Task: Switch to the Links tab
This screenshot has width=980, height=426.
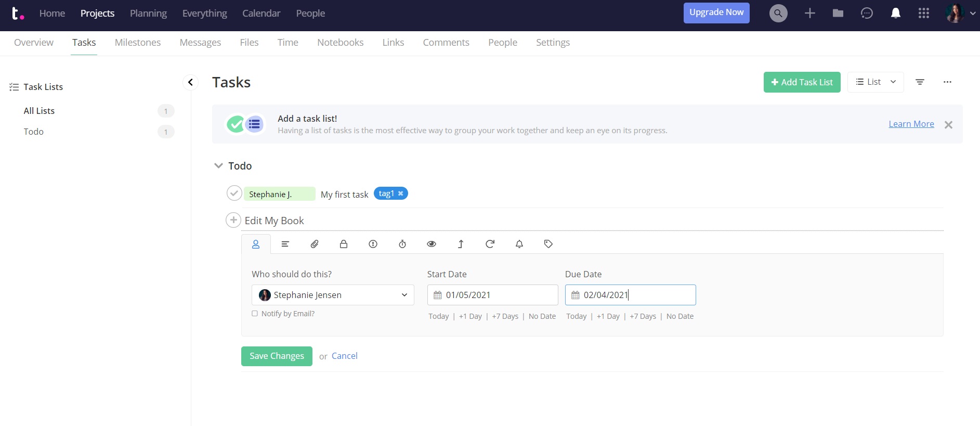Action: click(393, 43)
